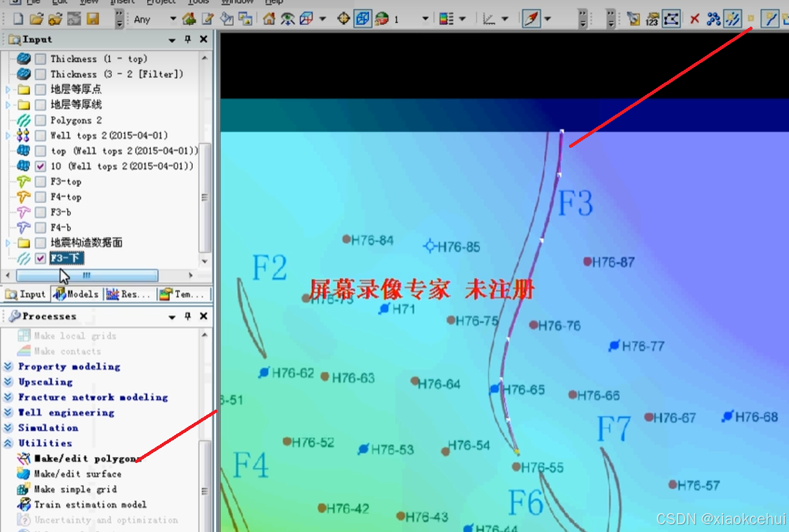Click the Home view icon
The height and width of the screenshot is (532, 789).
pos(269,19)
